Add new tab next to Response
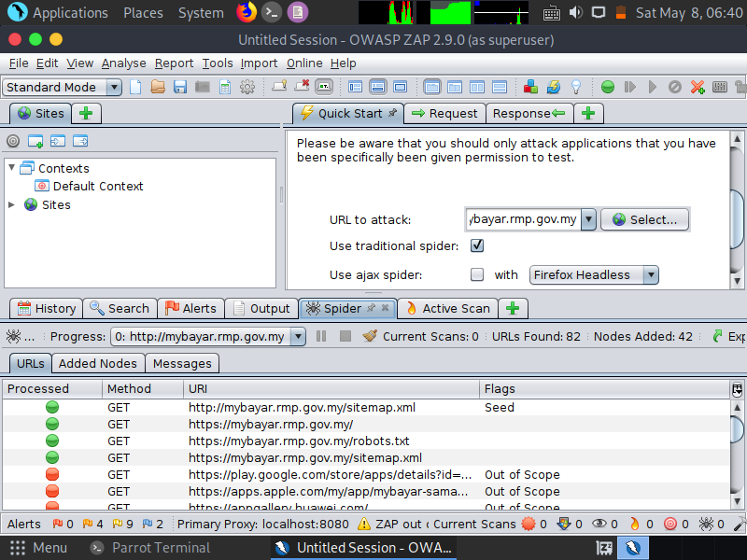Viewport: 747px width, 560px height. (588, 113)
